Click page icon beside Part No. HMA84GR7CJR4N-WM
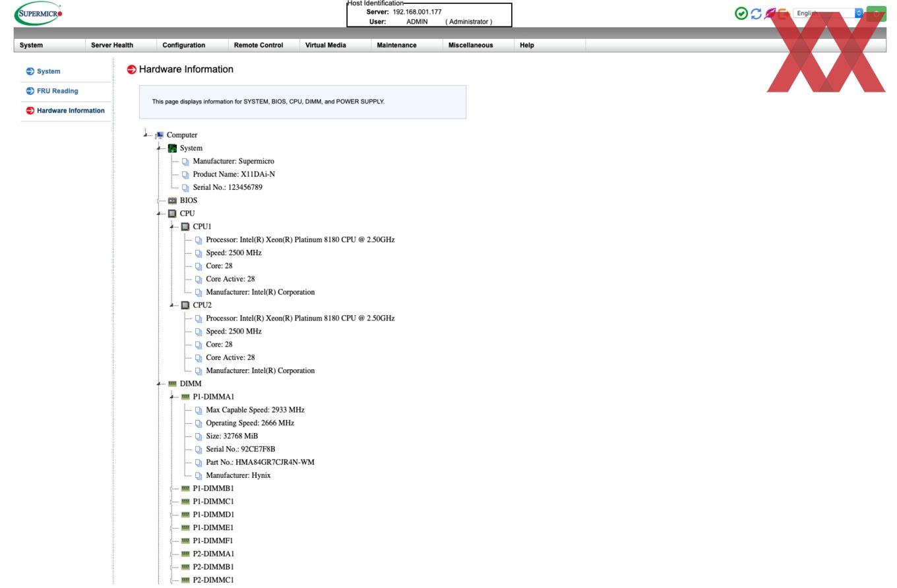 (x=199, y=463)
